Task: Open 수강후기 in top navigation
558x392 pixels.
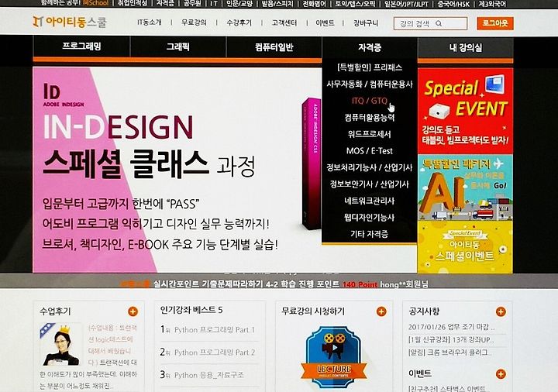Action: (x=239, y=22)
